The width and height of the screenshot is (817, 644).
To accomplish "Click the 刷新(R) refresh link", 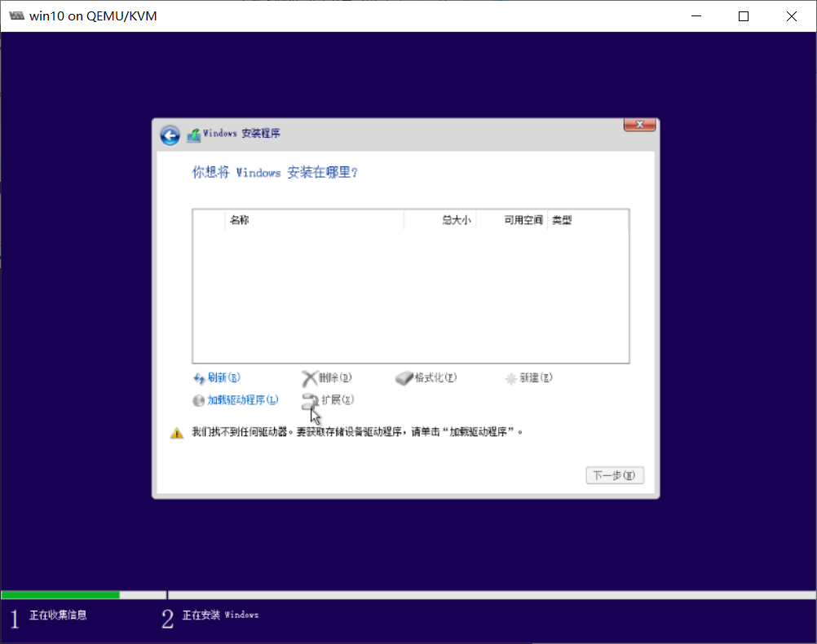I will pos(224,377).
